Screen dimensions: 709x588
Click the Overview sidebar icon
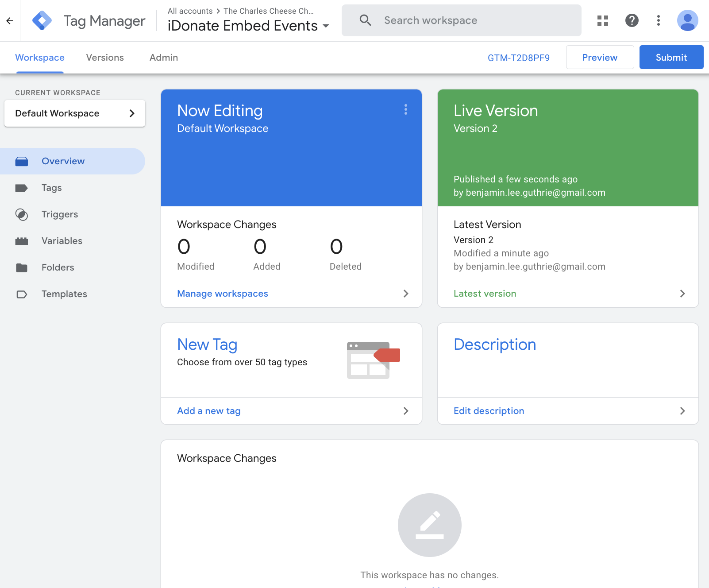22,161
